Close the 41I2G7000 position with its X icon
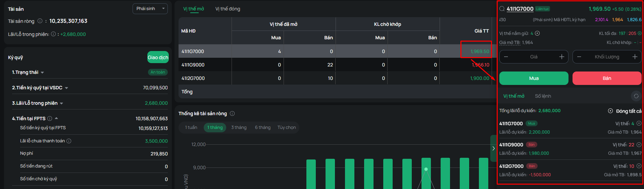This screenshot has height=189, width=644. (639, 166)
